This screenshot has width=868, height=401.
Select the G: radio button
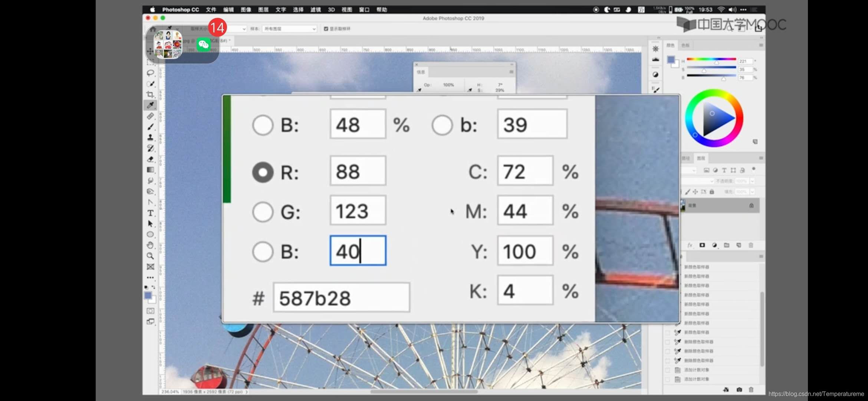click(x=263, y=212)
